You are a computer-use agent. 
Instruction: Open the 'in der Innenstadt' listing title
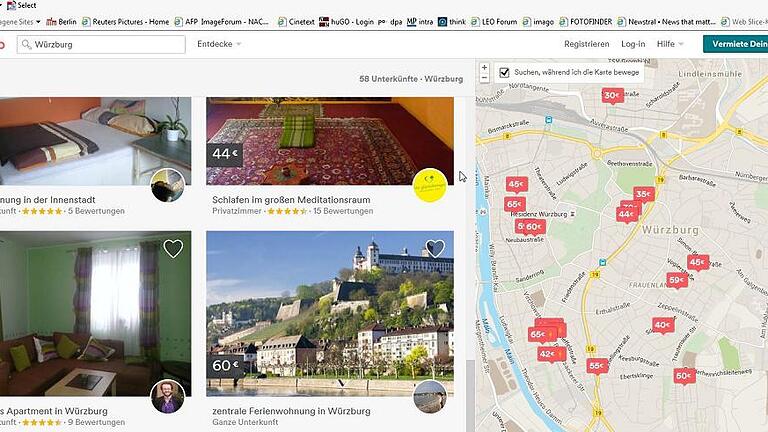tap(48, 200)
